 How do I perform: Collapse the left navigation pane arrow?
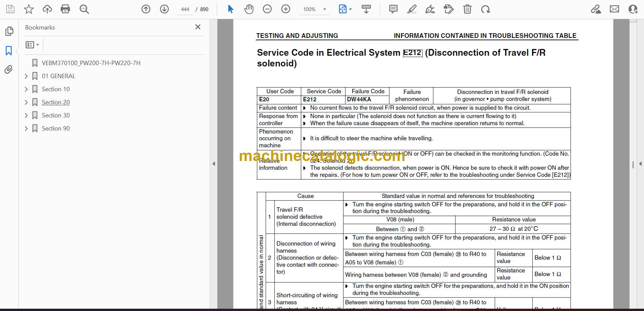click(x=214, y=164)
